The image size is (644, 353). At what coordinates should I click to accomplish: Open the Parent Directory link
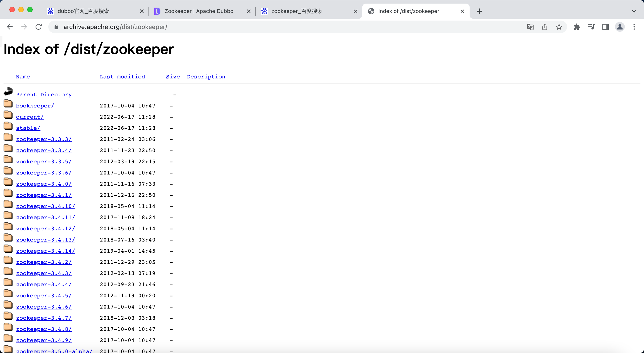tap(44, 95)
